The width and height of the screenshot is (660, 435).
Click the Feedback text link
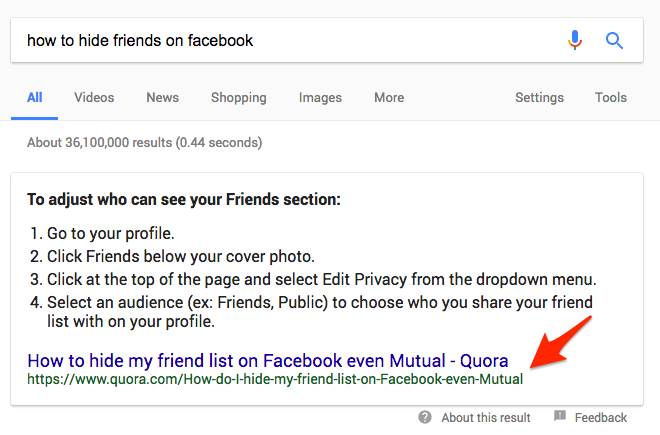(x=601, y=417)
